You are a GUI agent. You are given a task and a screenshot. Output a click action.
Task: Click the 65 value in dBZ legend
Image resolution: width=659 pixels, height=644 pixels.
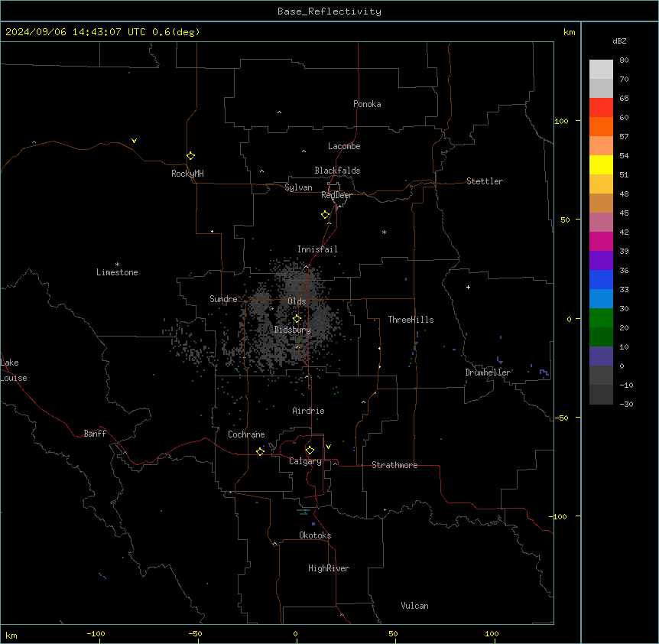pyautogui.click(x=624, y=99)
